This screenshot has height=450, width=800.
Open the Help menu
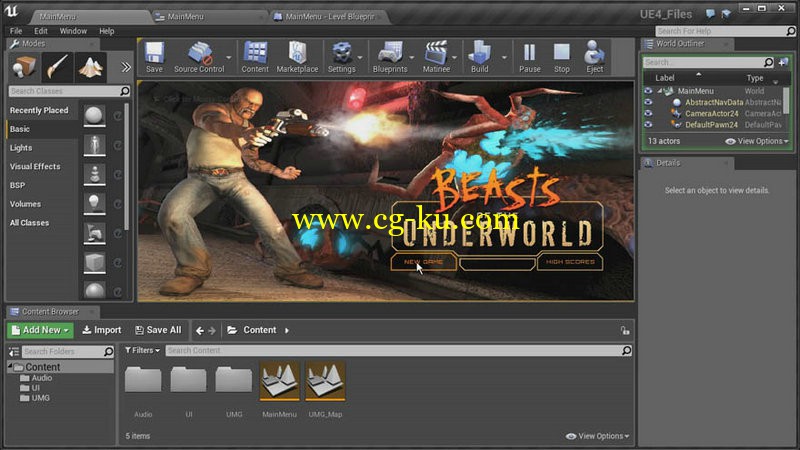click(107, 31)
